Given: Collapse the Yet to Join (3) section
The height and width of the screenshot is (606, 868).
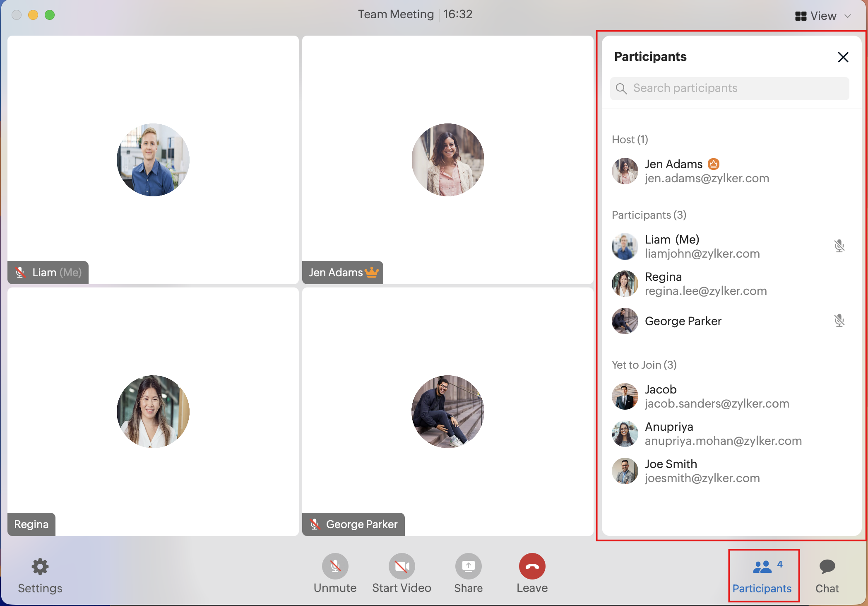Looking at the screenshot, I should pos(644,365).
